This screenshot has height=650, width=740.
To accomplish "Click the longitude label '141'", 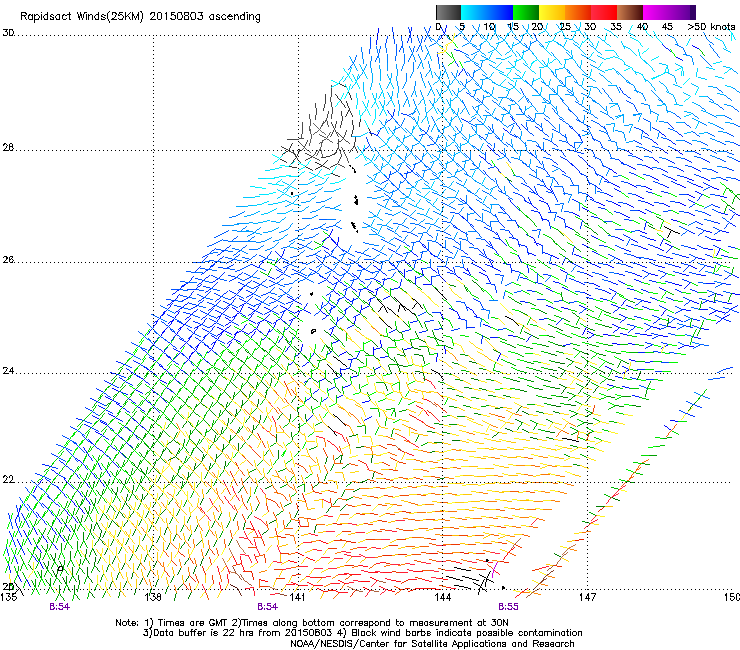I will point(297,597).
